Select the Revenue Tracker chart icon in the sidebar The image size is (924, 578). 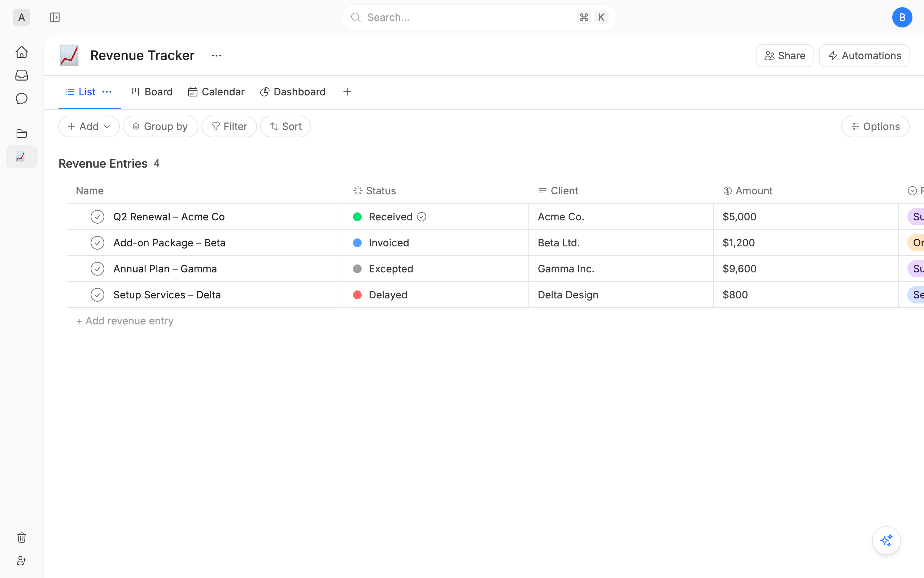pos(21,157)
